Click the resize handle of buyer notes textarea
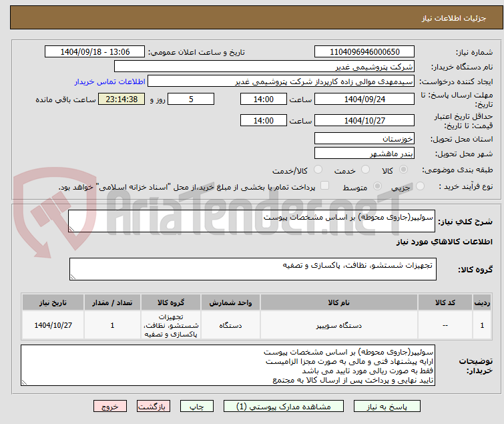 tap(24, 382)
